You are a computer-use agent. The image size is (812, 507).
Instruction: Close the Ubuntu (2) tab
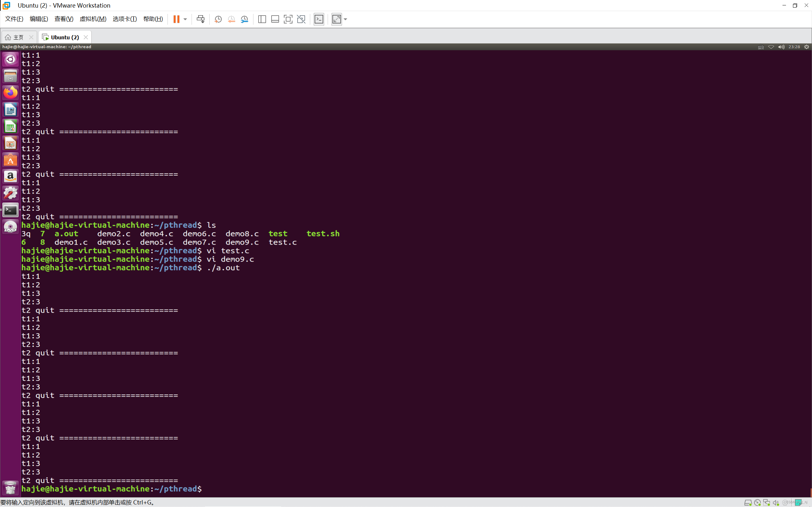86,37
